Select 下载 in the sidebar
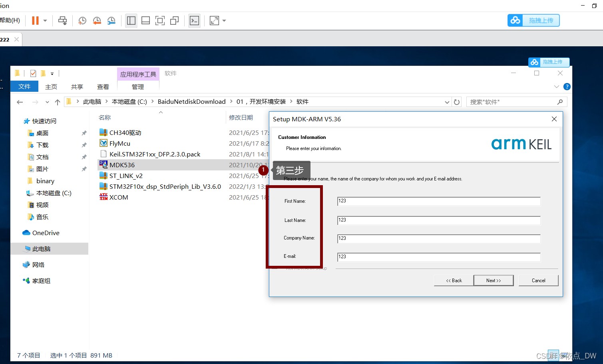The image size is (603, 364). pyautogui.click(x=42, y=145)
